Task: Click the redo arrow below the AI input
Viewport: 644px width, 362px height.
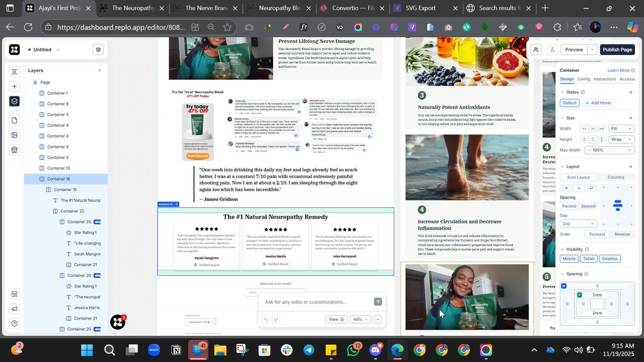Action: tap(276, 319)
